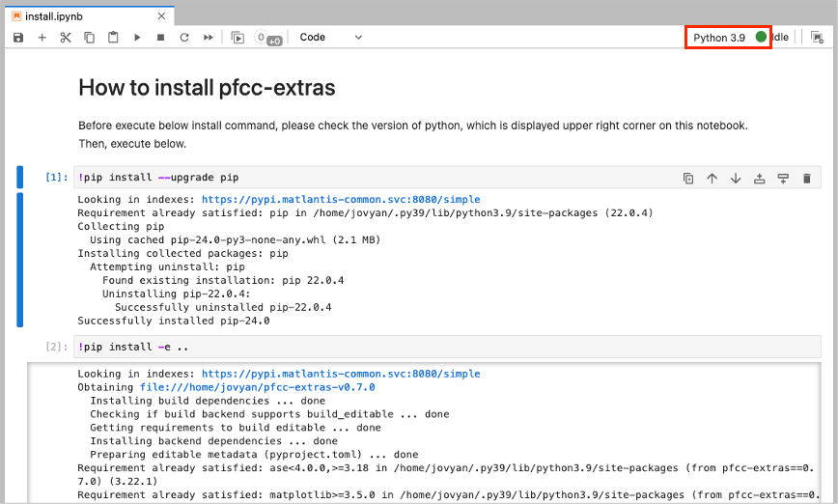Viewport: 838px width, 504px height.
Task: Click the green kernel status indicator
Action: [x=761, y=37]
